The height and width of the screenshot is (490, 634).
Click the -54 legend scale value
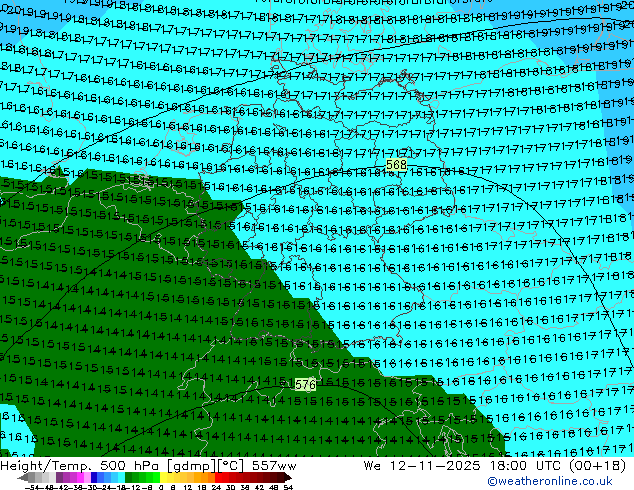[x=33, y=487]
